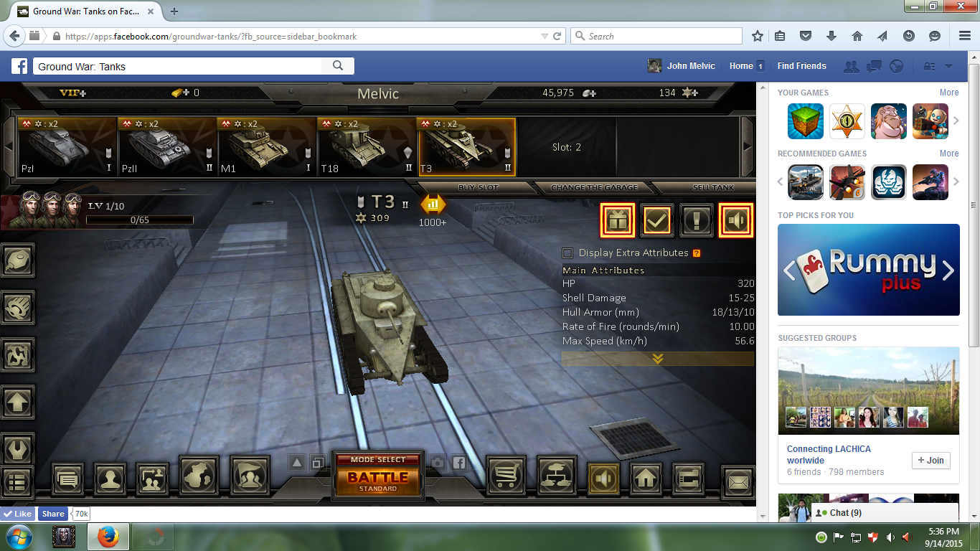Viewport: 980px width, 551px height.
Task: Click More next to Your Games
Action: [x=949, y=93]
